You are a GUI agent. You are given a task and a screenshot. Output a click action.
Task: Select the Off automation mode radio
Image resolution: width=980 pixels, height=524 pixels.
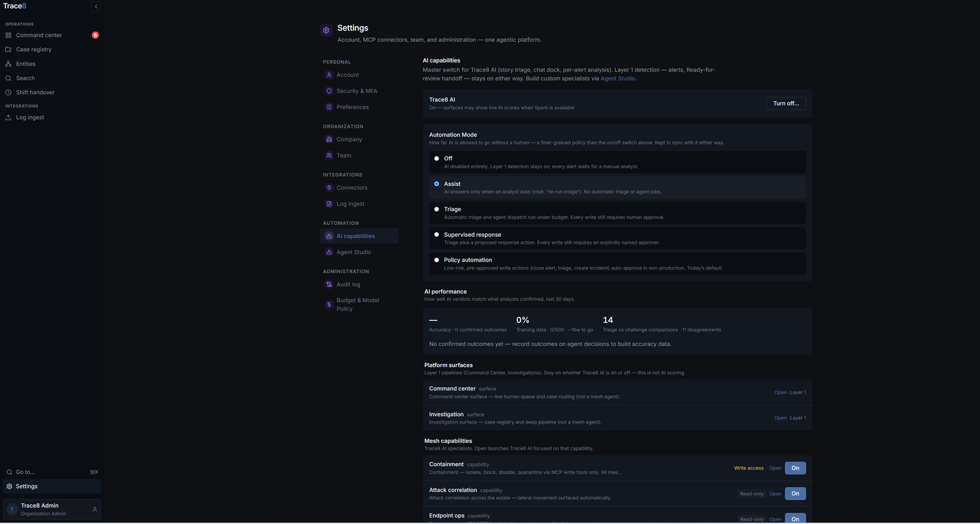(437, 159)
